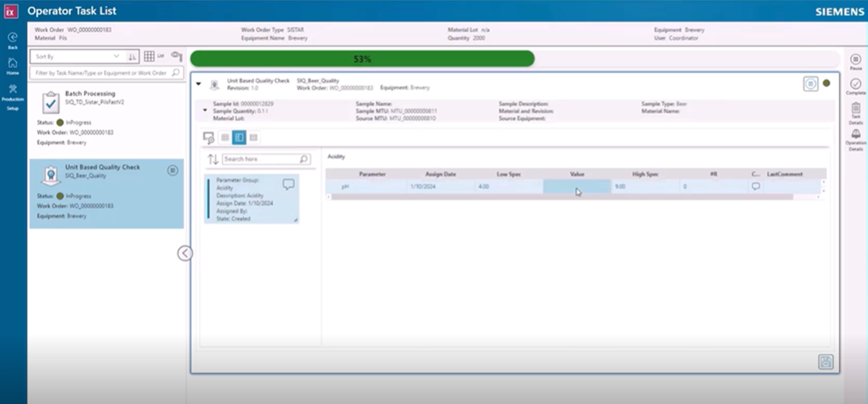Click the save icon at bottom right
The image size is (868, 404).
(x=826, y=363)
